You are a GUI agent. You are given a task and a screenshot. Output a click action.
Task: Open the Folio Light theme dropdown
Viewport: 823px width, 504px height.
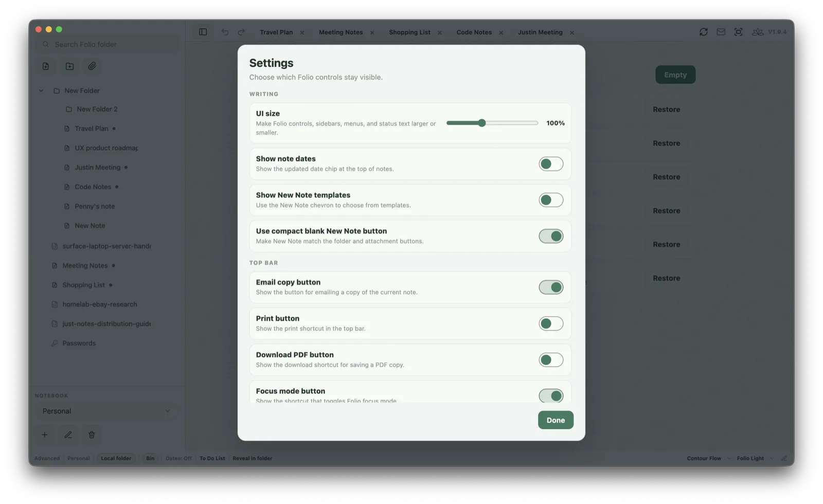[755, 458]
